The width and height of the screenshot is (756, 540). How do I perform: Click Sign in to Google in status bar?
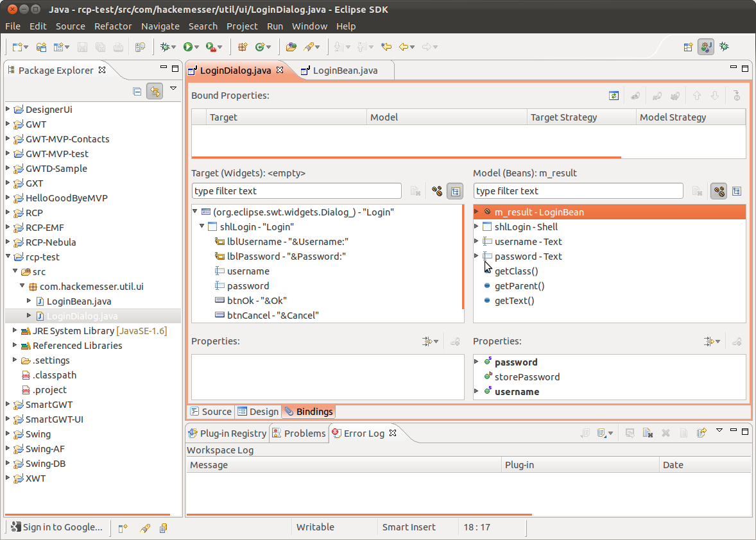pos(57,527)
